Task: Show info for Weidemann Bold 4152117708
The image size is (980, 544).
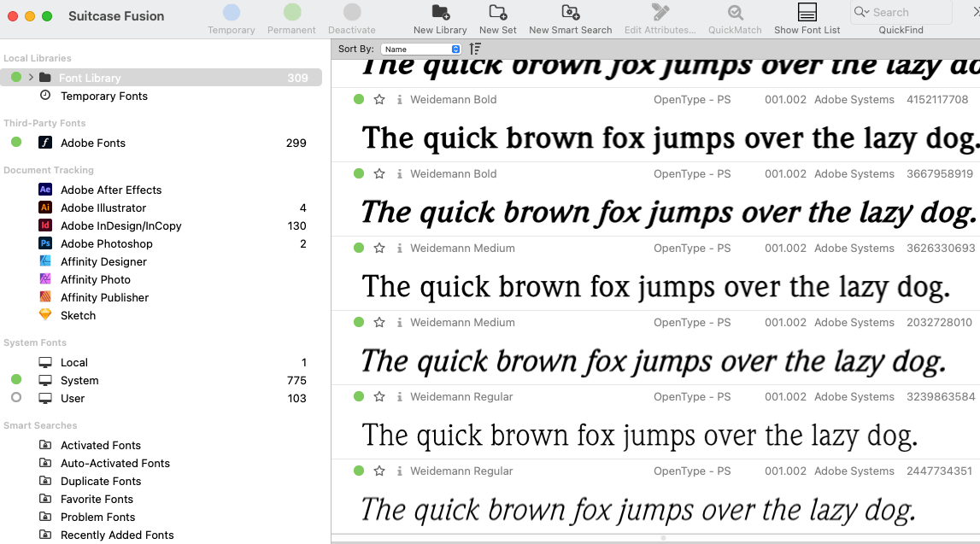Action: (x=399, y=99)
